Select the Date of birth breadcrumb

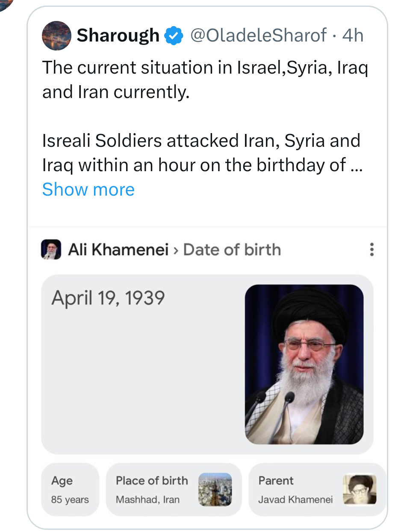(232, 250)
